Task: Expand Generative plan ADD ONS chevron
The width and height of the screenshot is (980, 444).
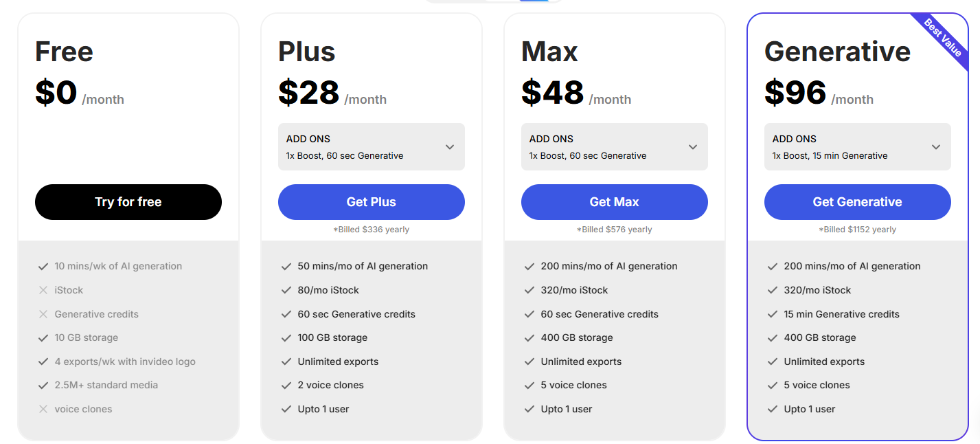Action: (936, 147)
